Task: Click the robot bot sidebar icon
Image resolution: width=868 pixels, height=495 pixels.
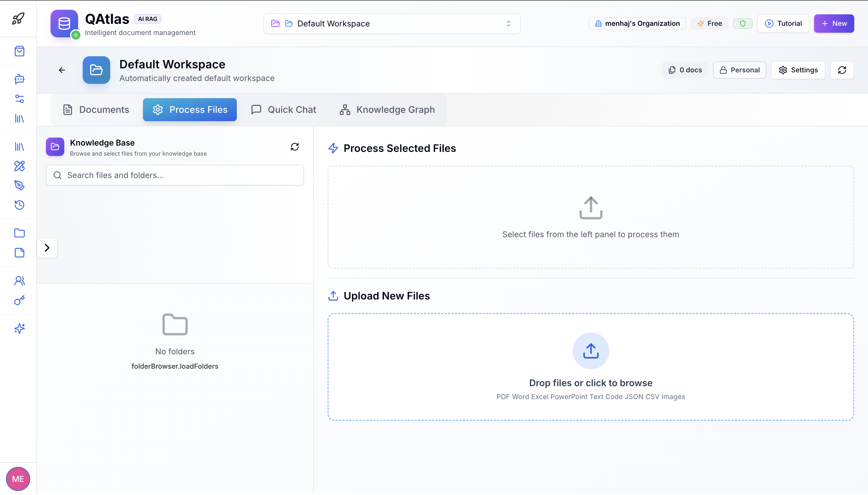Action: (19, 79)
